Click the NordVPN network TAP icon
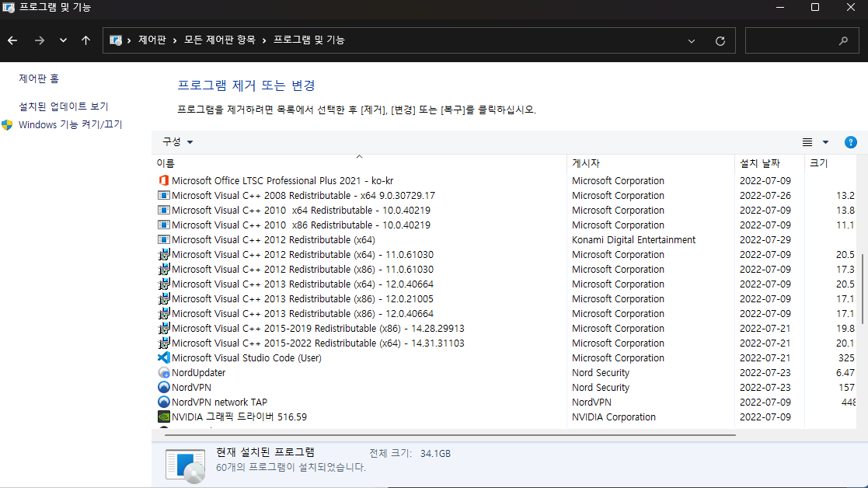This screenshot has height=488, width=868. tap(163, 403)
